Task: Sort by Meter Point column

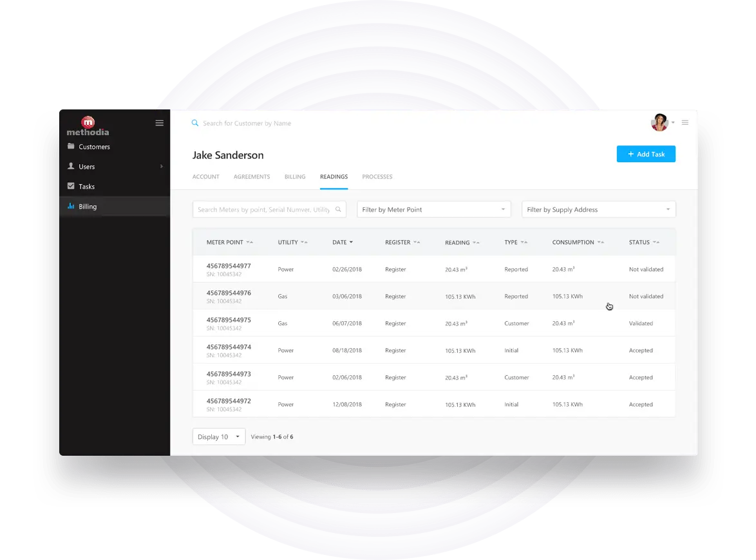Action: (x=229, y=243)
